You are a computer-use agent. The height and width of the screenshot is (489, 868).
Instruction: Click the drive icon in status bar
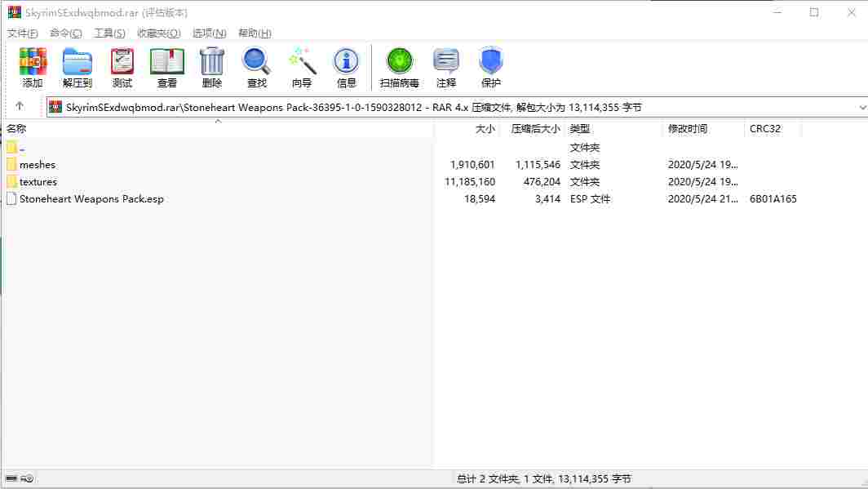pos(11,478)
